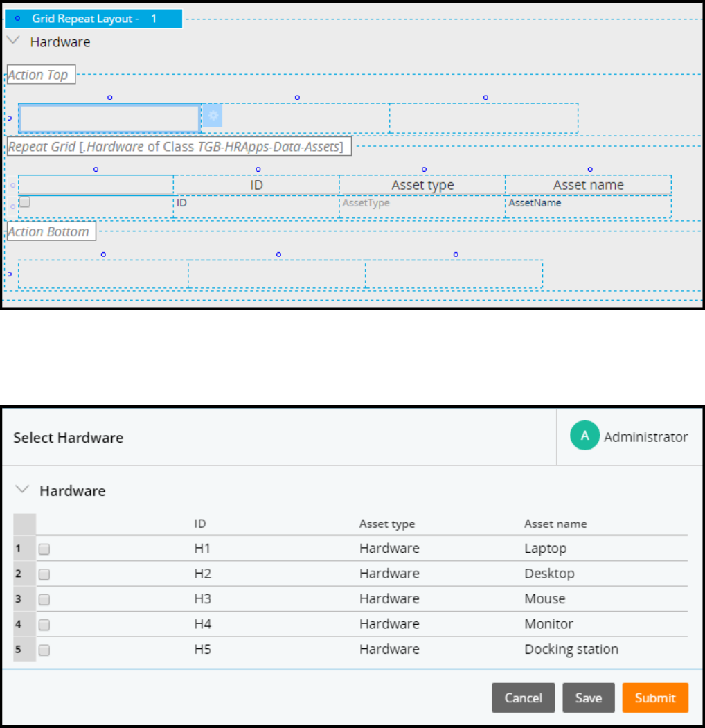Click the H4 ID cell
Viewport: 705px width, 728px height.
pos(202,624)
